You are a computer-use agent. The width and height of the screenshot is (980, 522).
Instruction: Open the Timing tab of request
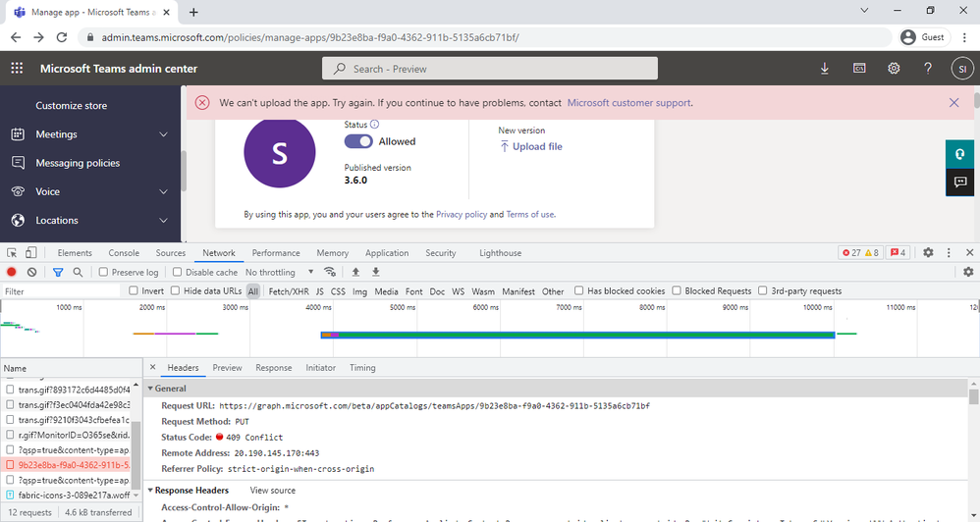[362, 368]
